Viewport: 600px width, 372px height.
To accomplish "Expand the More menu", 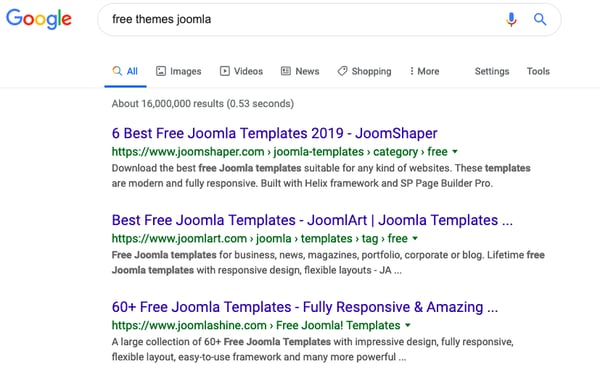I will tap(424, 71).
